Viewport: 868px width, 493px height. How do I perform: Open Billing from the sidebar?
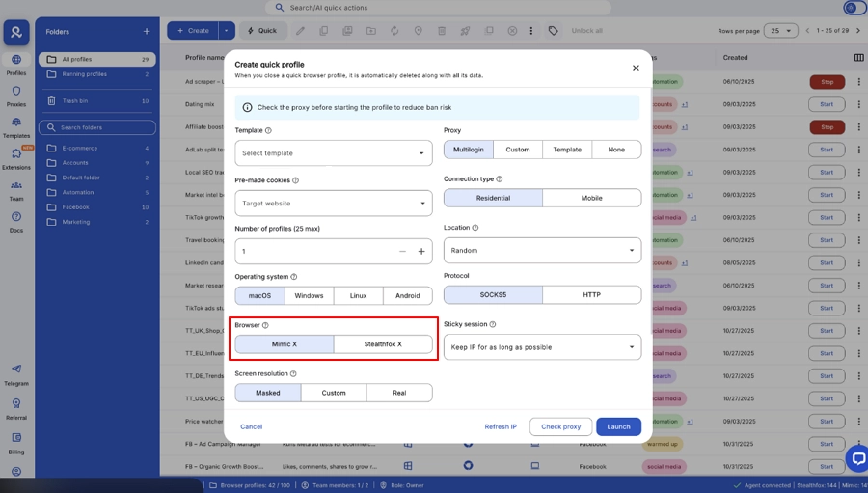pos(16,441)
